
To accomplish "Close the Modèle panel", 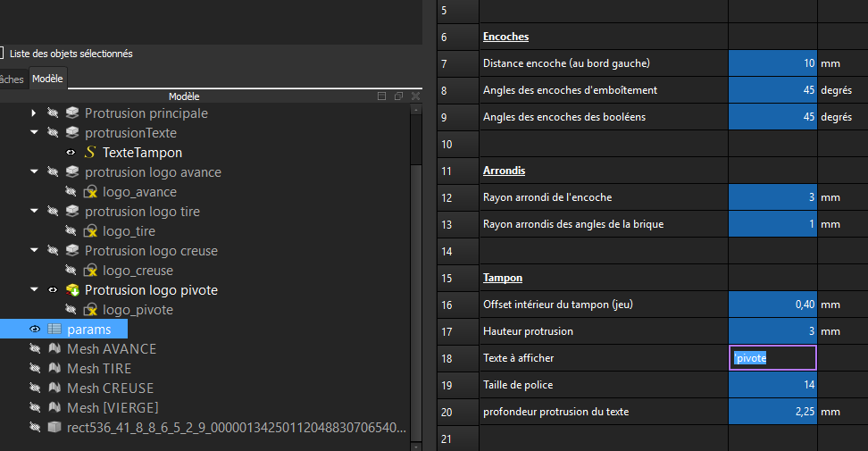I will click(416, 96).
